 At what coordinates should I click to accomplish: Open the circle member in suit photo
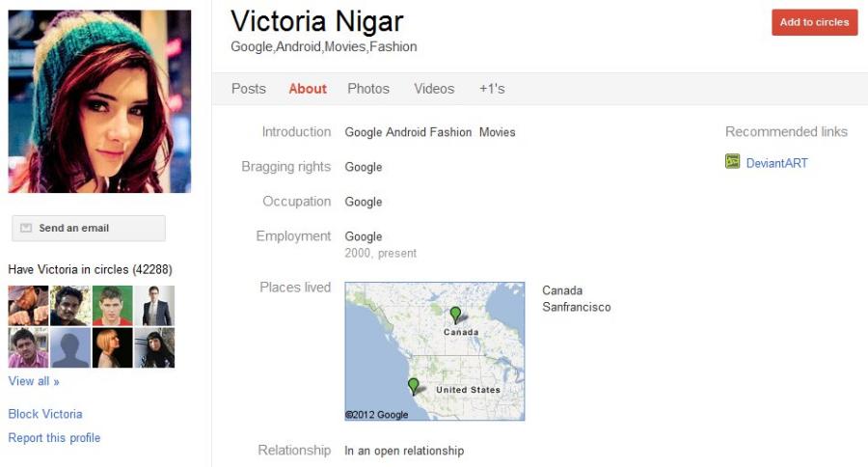[154, 305]
